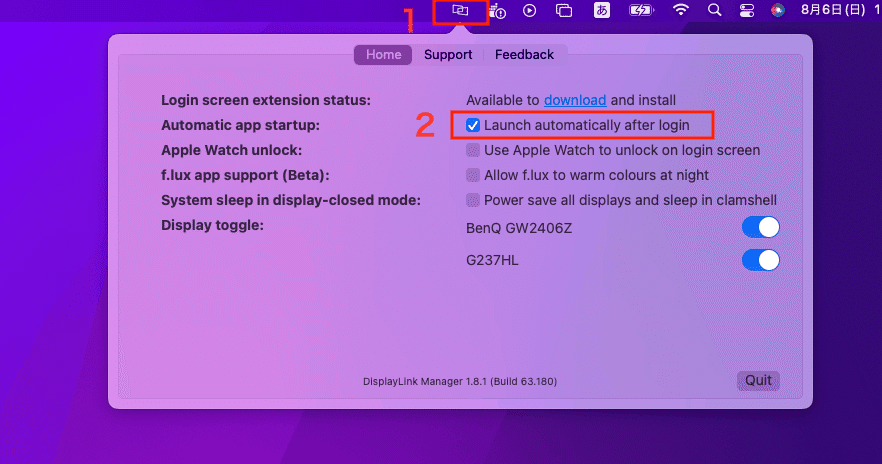882x464 pixels.
Task: Click the calendar alert menu bar icon
Action: pos(497,11)
